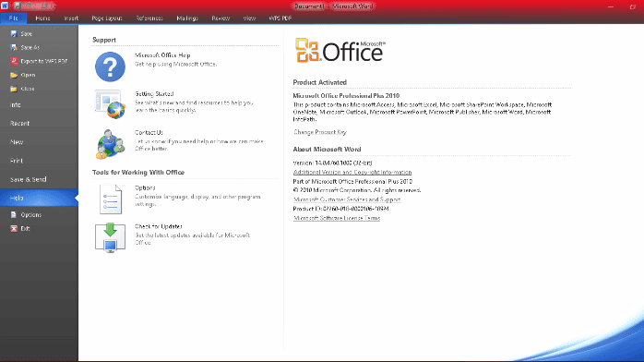This screenshot has width=644, height=362.
Task: Click the Product ID text line
Action: 340,209
